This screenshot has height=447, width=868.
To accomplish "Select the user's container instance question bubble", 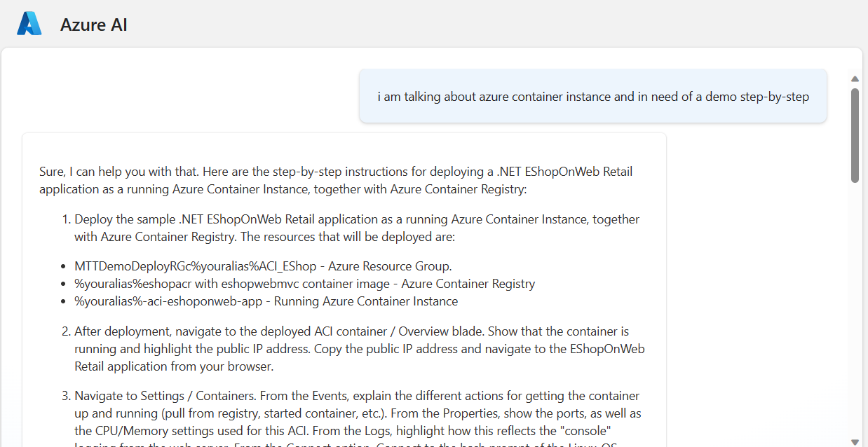I will click(x=592, y=96).
